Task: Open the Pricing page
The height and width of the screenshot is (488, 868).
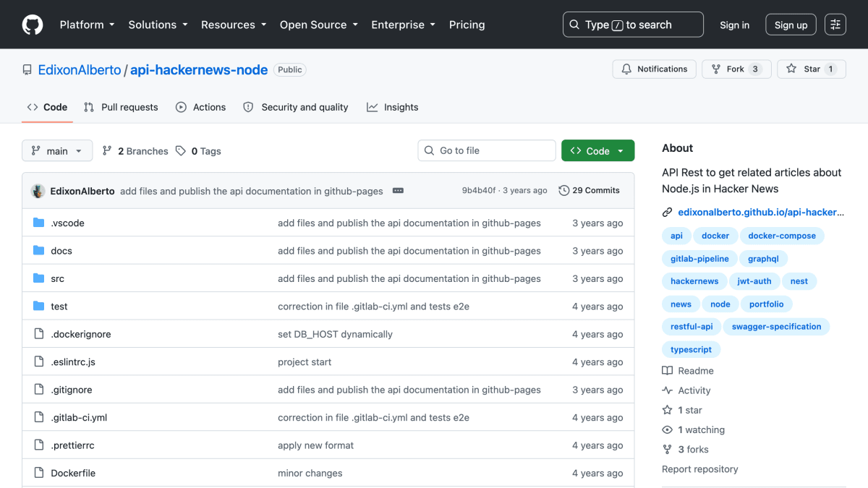Action: coord(467,25)
